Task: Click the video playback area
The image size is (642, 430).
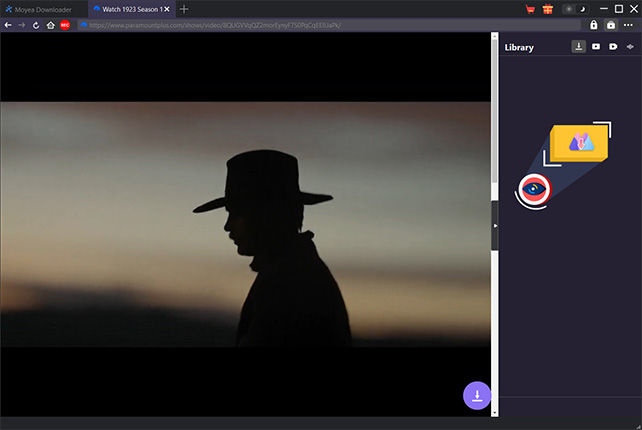Action: point(245,224)
